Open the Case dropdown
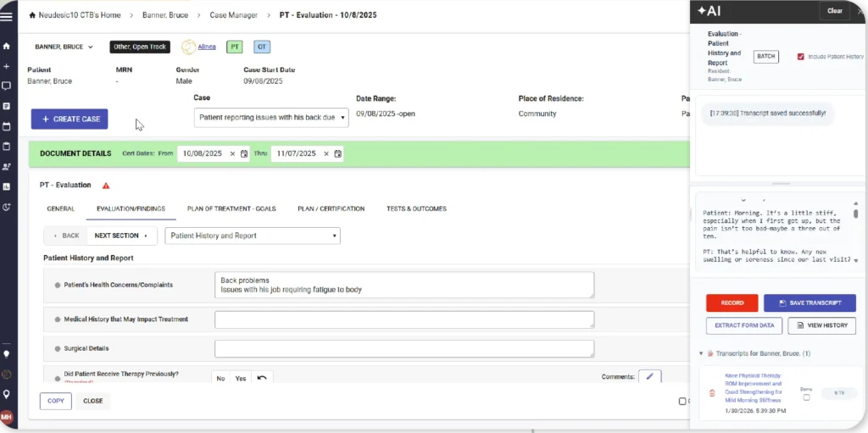The width and height of the screenshot is (868, 433). 271,118
